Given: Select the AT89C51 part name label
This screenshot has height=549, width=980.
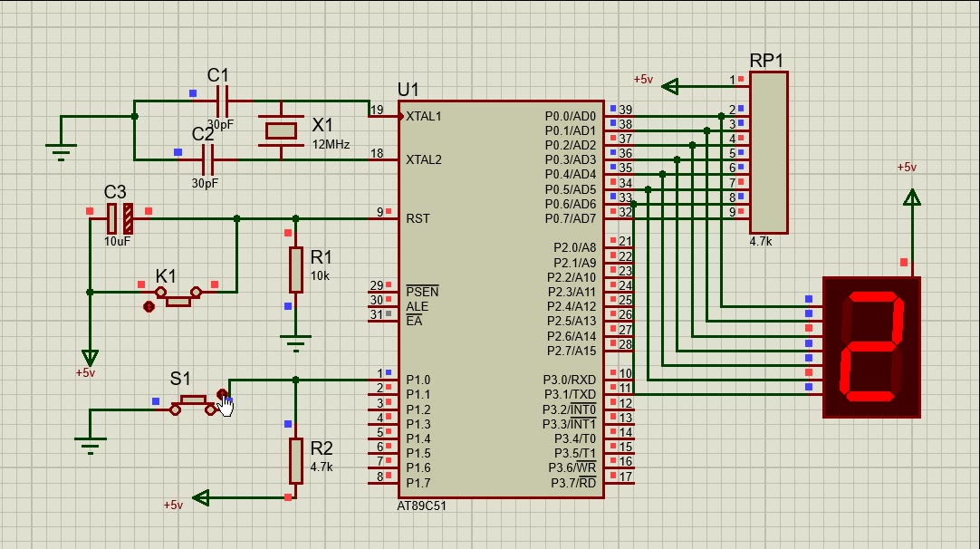Looking at the screenshot, I should (x=421, y=506).
